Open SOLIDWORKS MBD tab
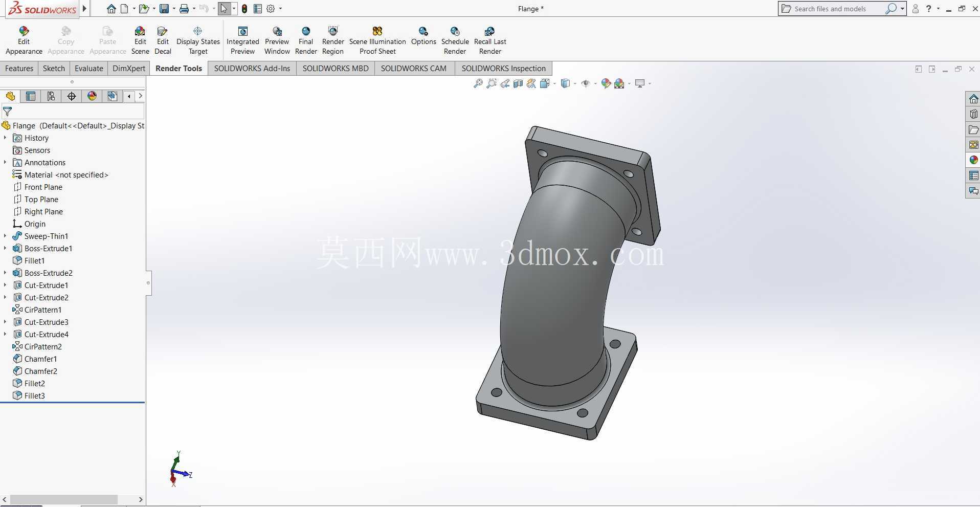980x507 pixels. click(336, 68)
